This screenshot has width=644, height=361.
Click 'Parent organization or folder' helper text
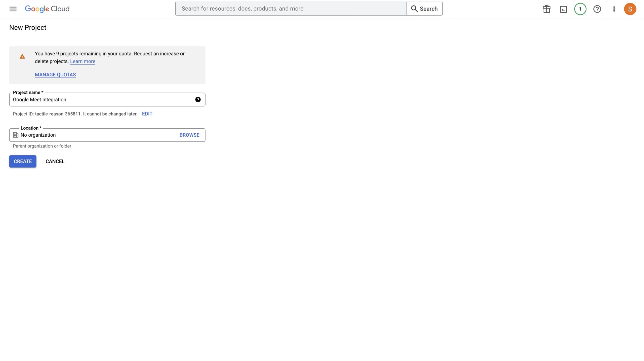coord(42,146)
